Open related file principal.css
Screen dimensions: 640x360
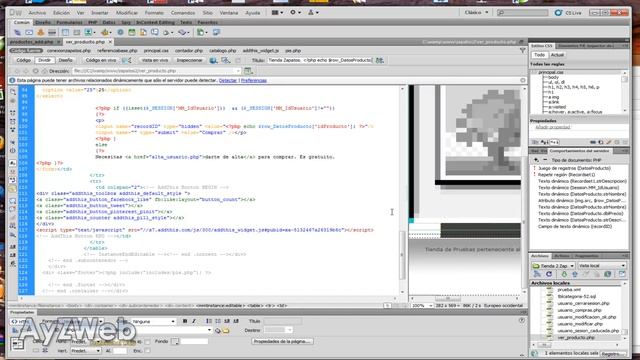[x=156, y=51]
